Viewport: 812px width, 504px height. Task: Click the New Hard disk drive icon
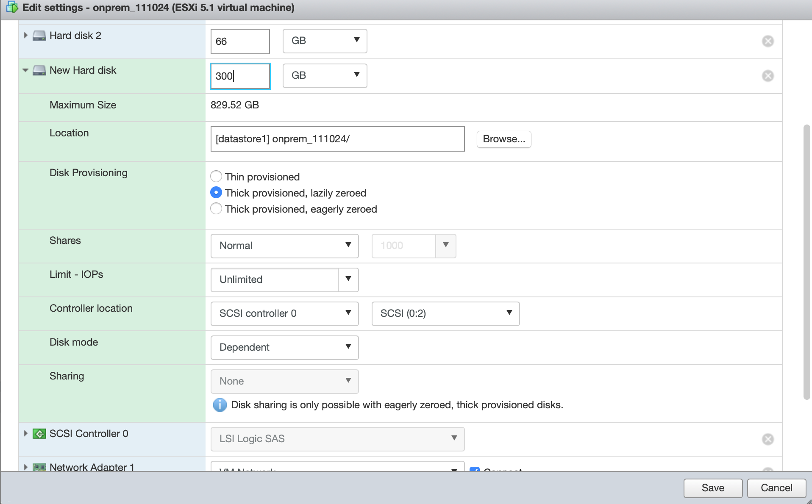coord(39,70)
